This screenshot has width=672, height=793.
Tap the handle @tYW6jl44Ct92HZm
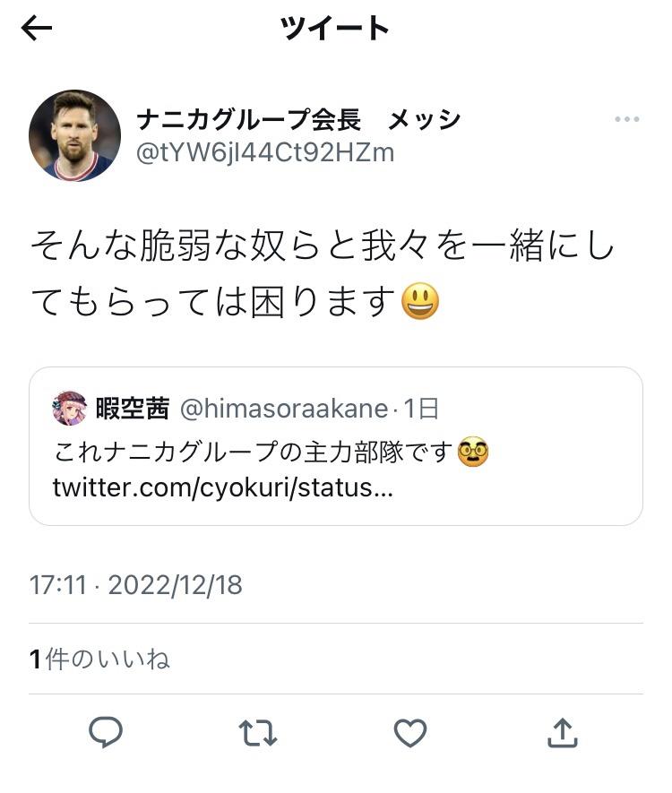[x=265, y=152]
